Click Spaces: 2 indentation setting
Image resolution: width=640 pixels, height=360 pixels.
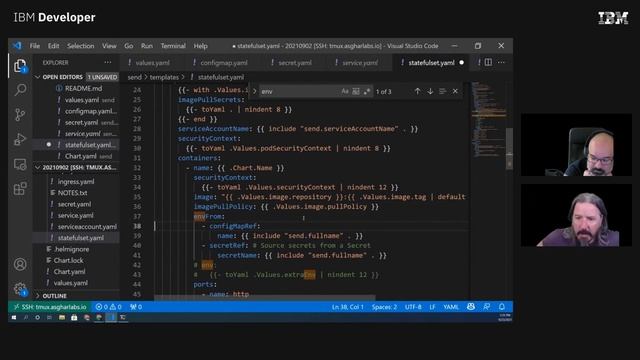(384, 307)
